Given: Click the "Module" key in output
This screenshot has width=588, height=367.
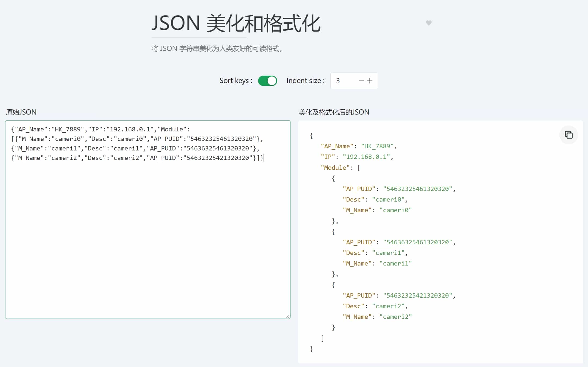Looking at the screenshot, I should pyautogui.click(x=335, y=168).
